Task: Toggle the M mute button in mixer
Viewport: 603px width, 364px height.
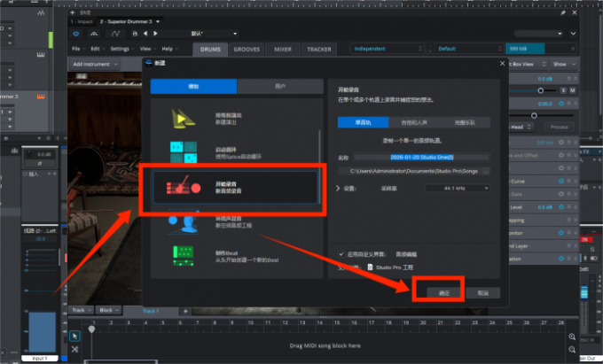Action: [x=574, y=90]
